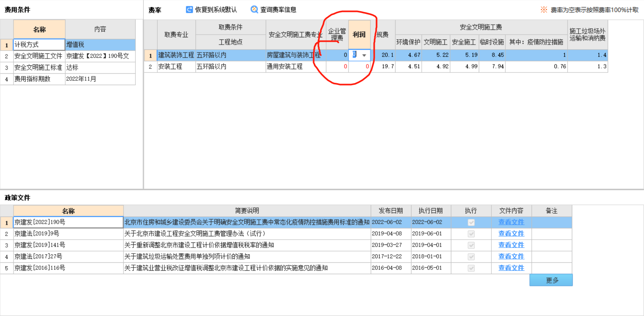Click the 安全文明施工费 group header
The image size is (644, 316).
point(481,27)
